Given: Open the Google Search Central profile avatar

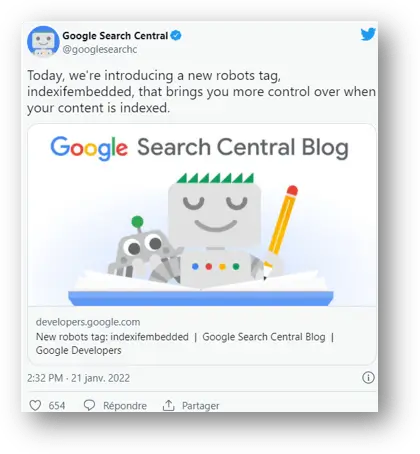Looking at the screenshot, I should click(x=43, y=42).
